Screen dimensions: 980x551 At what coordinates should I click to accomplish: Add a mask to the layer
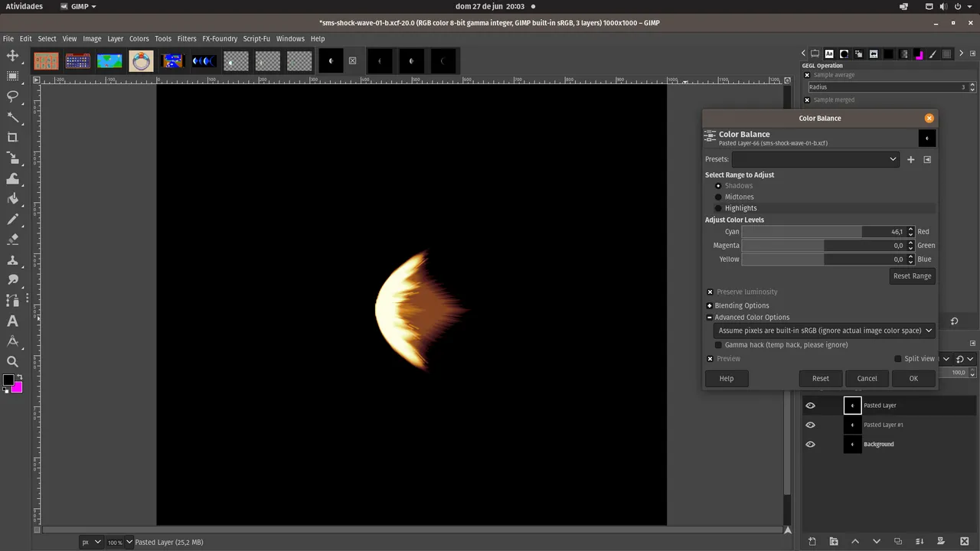pyautogui.click(x=942, y=542)
